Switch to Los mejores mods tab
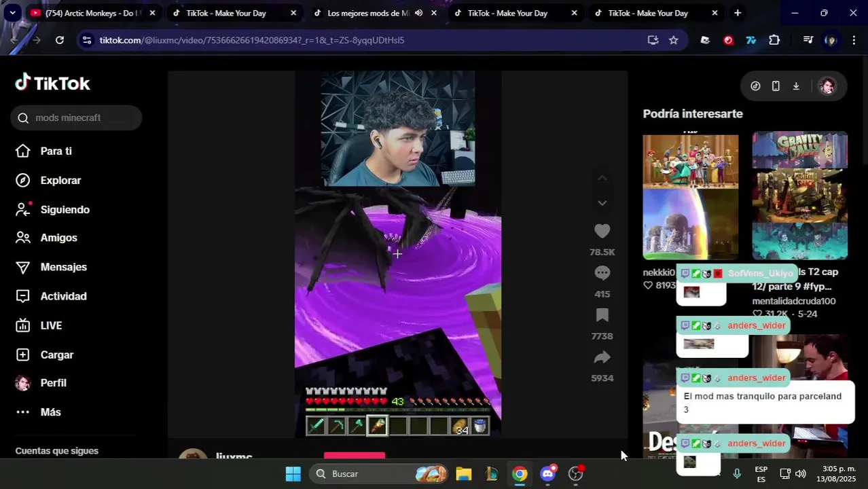Screen dimensions: 868x489 point(368,13)
